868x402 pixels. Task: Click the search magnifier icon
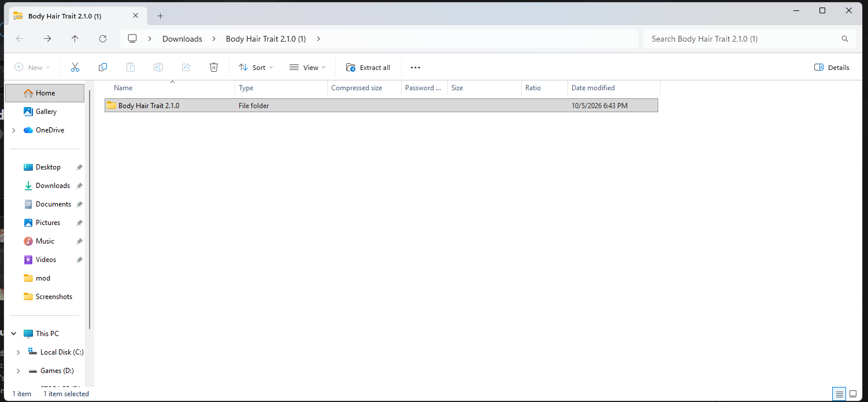(x=845, y=39)
